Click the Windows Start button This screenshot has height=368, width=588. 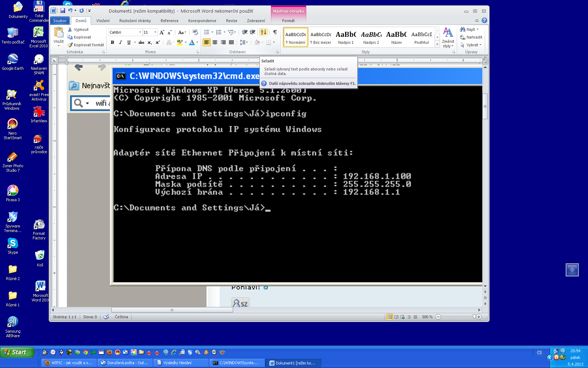coord(17,352)
